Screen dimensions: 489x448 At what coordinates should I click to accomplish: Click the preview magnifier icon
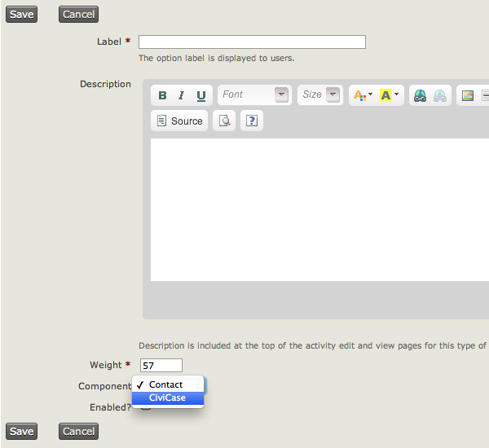(224, 121)
